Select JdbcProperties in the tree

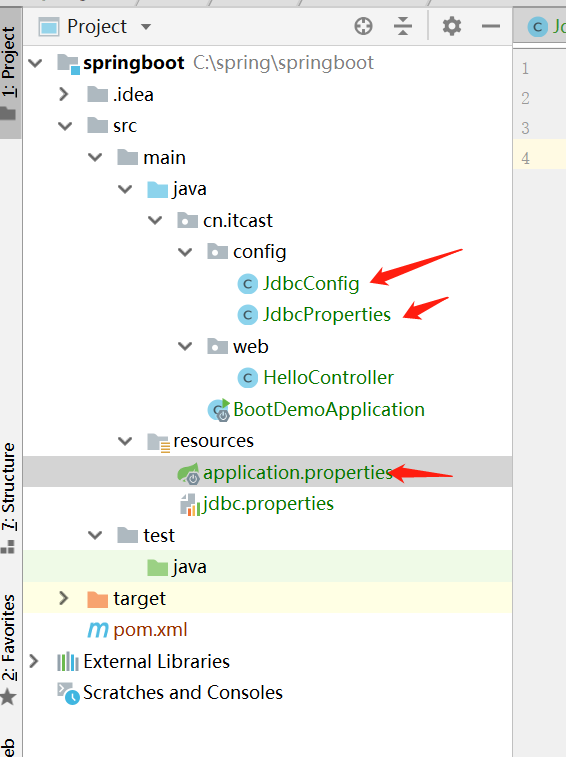pyautogui.click(x=326, y=315)
